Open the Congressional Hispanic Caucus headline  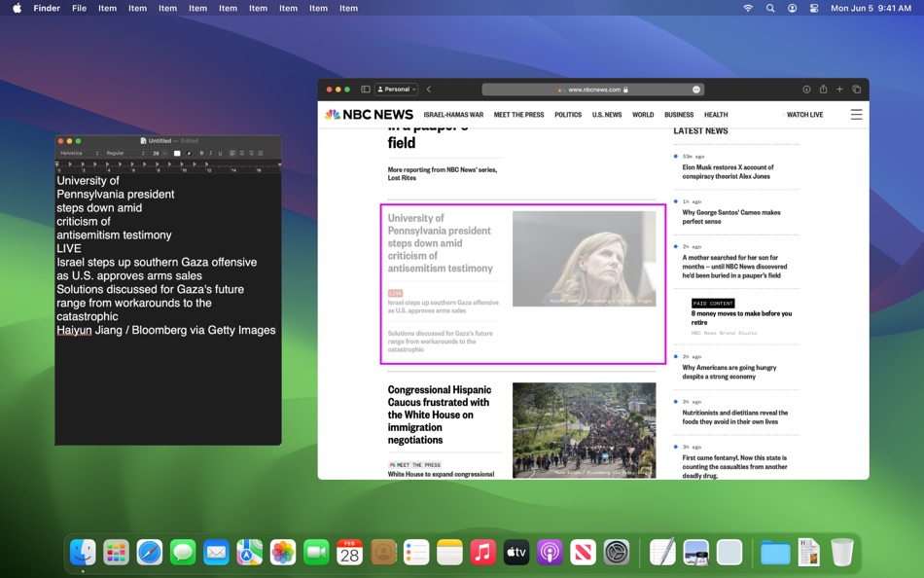440,415
